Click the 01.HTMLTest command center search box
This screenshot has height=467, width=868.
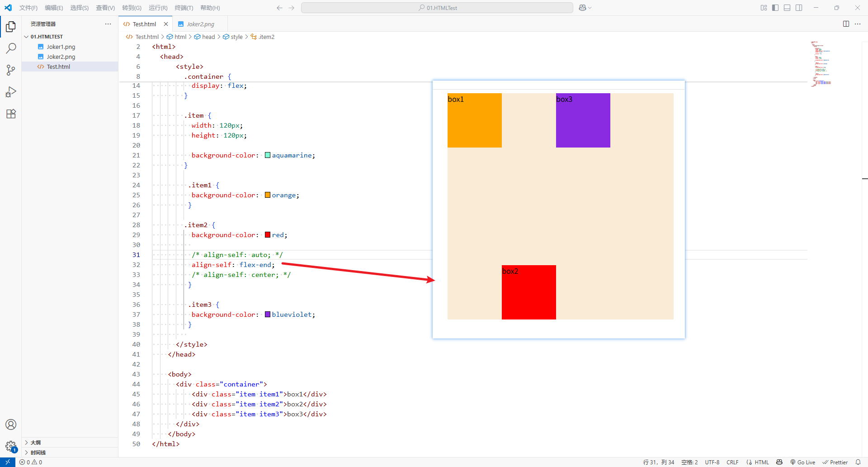pyautogui.click(x=437, y=8)
